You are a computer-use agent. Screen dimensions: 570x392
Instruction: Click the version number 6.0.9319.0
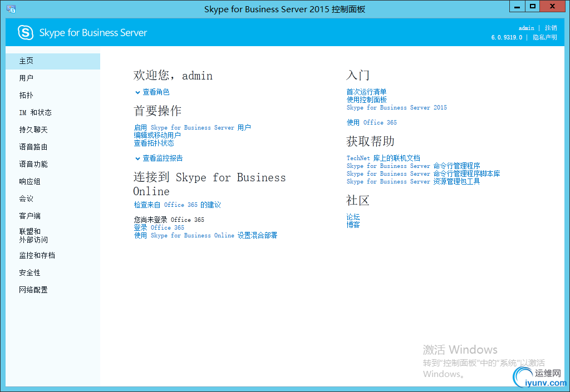click(507, 37)
